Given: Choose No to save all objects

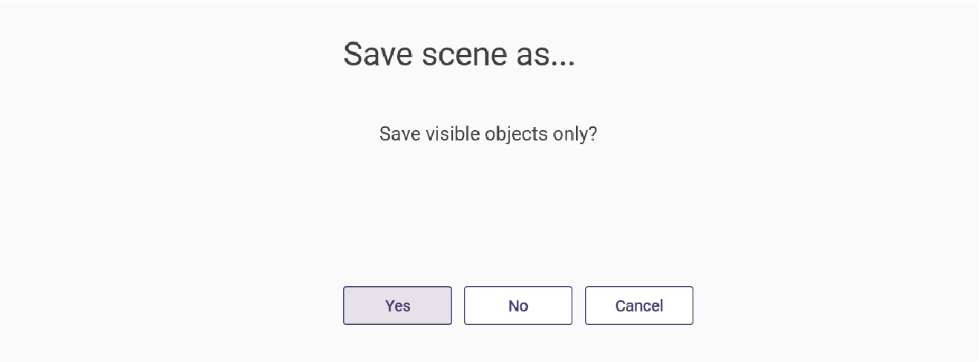Looking at the screenshot, I should (518, 306).
